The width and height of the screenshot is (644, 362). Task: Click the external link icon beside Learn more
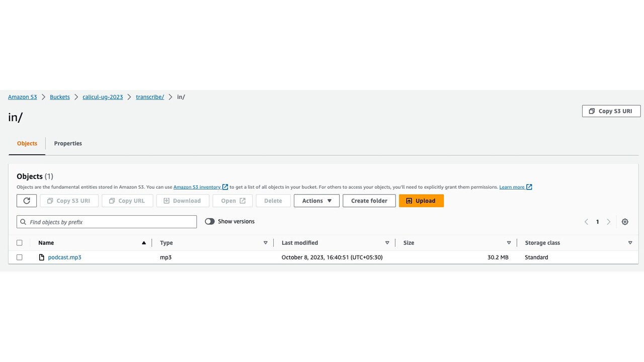tap(529, 187)
